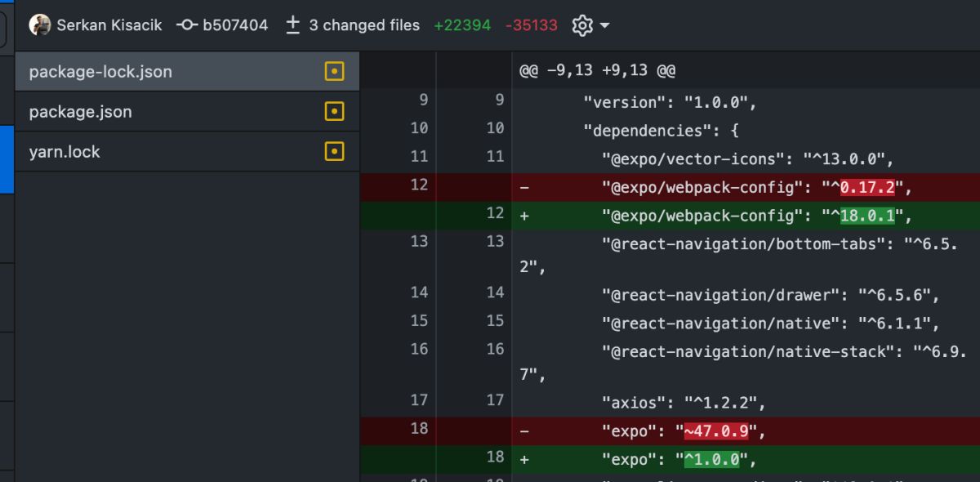Open the diff settings gear

(581, 25)
